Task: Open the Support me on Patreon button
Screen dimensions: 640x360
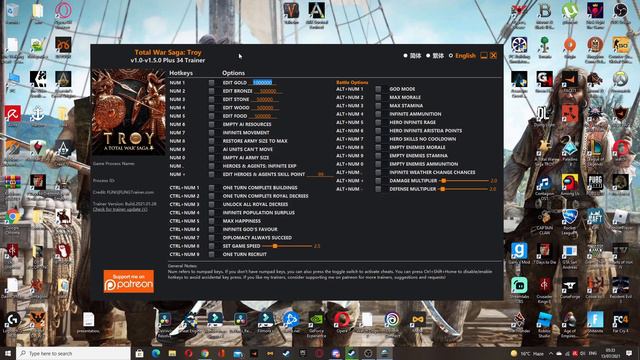Action: tap(129, 281)
